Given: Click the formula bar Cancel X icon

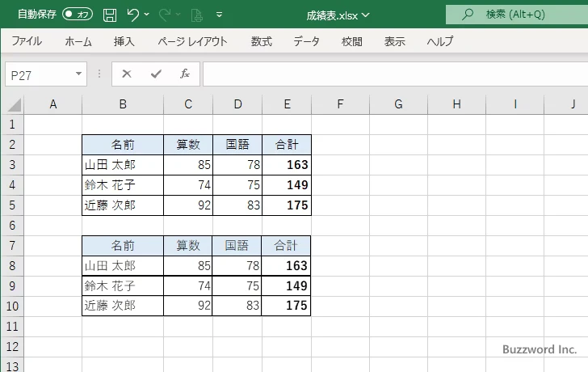Looking at the screenshot, I should point(127,74).
